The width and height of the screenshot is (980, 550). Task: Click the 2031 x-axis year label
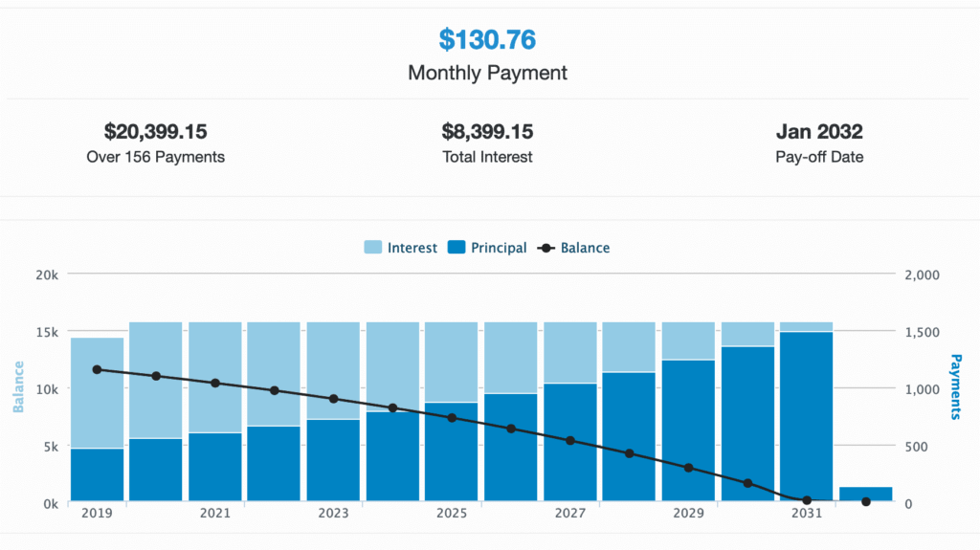coord(807,513)
